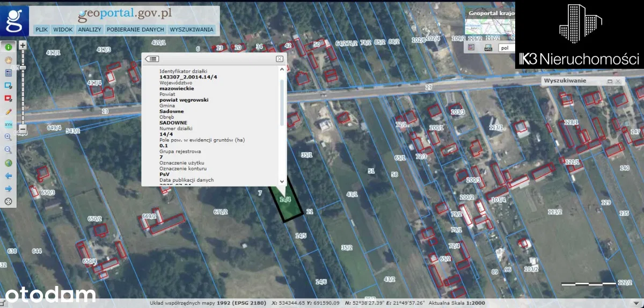This screenshot has height=308, width=644.
Task: Select the hand pan tool
Action: click(9, 60)
